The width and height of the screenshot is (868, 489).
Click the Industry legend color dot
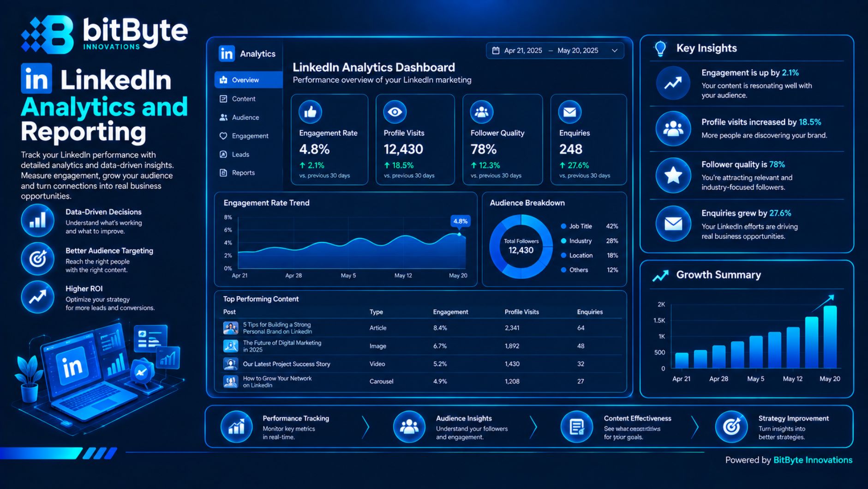tap(563, 241)
